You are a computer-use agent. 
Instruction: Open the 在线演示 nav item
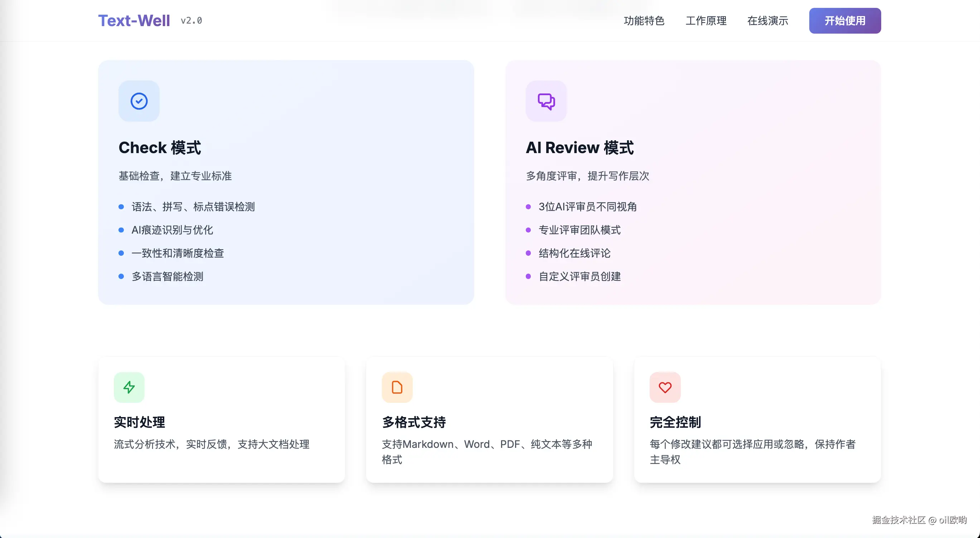click(767, 20)
